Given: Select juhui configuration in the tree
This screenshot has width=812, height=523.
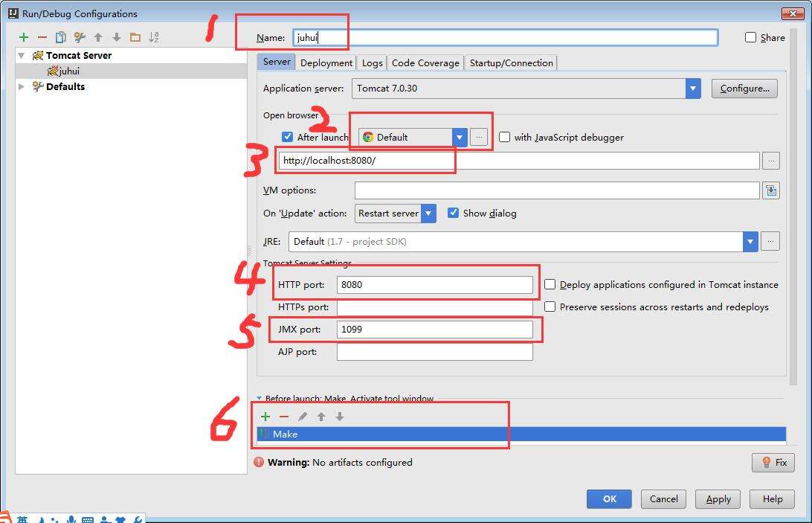Looking at the screenshot, I should (68, 71).
